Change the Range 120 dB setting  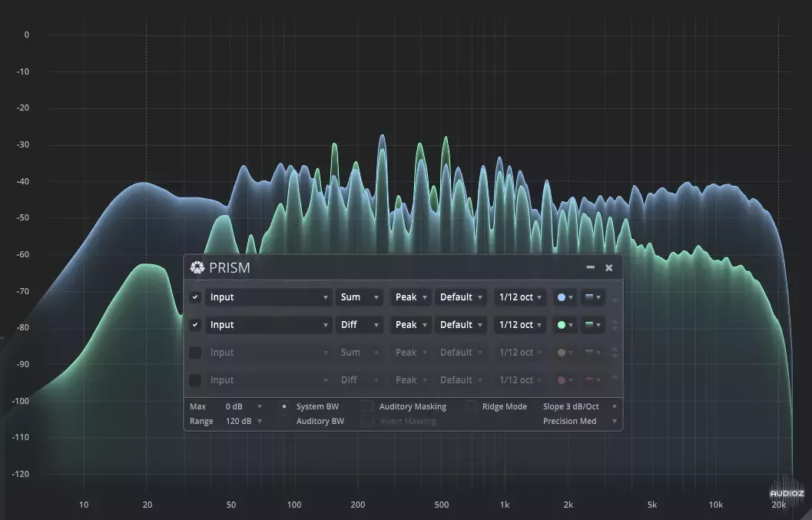[243, 421]
